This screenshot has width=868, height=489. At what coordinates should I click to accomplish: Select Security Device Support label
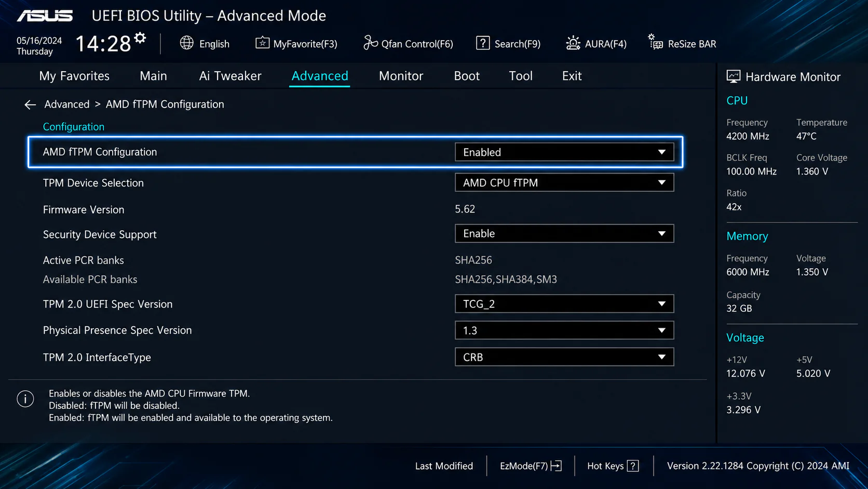(x=100, y=235)
